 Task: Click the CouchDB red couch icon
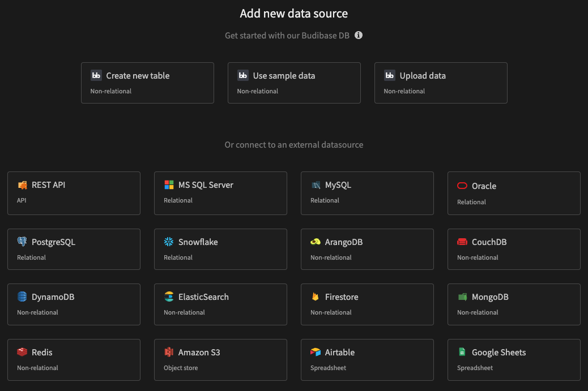coord(462,242)
